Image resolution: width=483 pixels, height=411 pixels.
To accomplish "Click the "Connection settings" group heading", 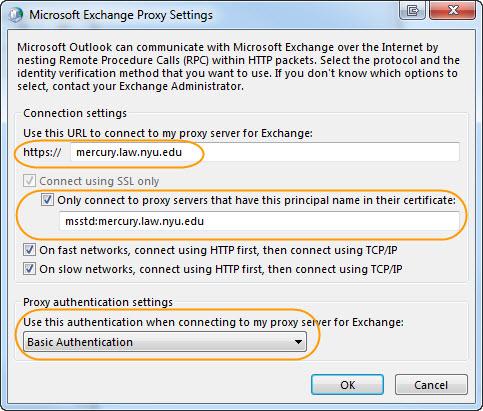I will pyautogui.click(x=75, y=113).
